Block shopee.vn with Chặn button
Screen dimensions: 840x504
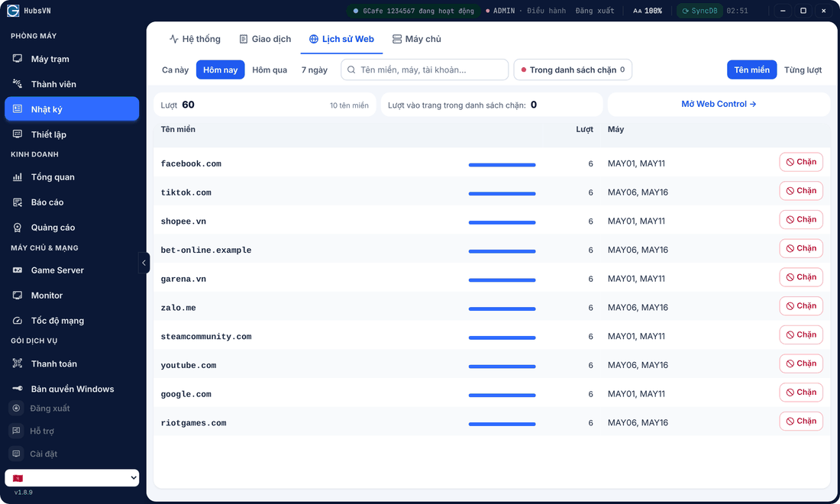click(801, 220)
